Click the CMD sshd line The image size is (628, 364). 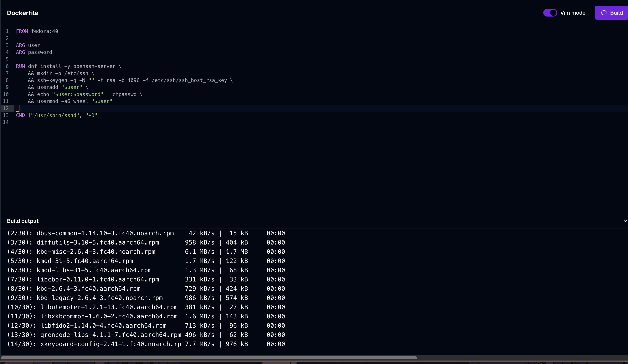pyautogui.click(x=58, y=115)
